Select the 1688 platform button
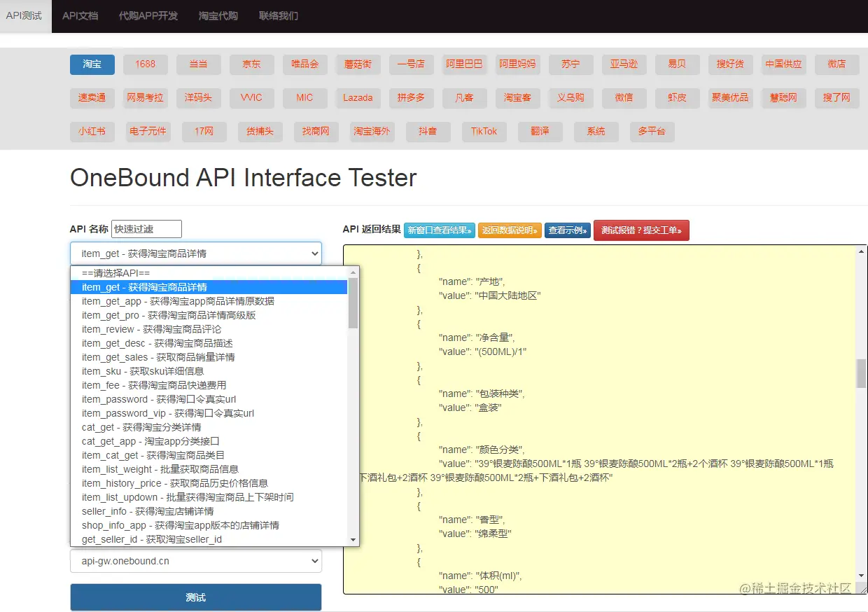 pos(146,64)
